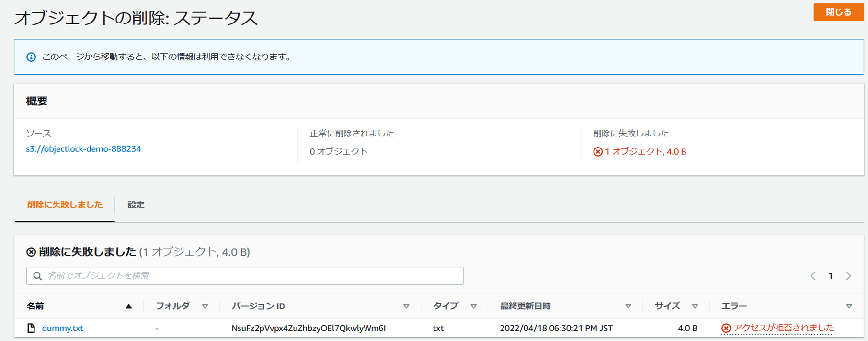Click the 名前 column header

tap(35, 307)
